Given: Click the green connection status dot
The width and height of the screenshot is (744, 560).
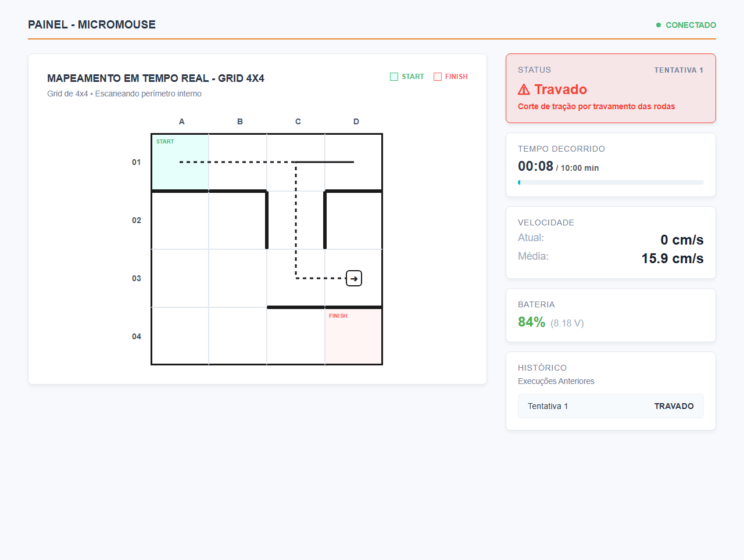Looking at the screenshot, I should pyautogui.click(x=659, y=25).
